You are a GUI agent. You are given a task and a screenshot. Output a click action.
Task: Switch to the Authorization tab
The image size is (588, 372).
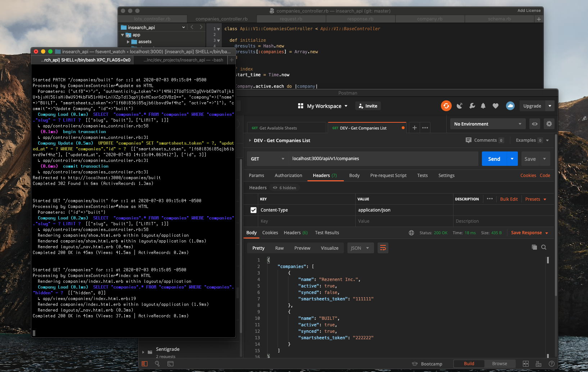click(x=288, y=176)
